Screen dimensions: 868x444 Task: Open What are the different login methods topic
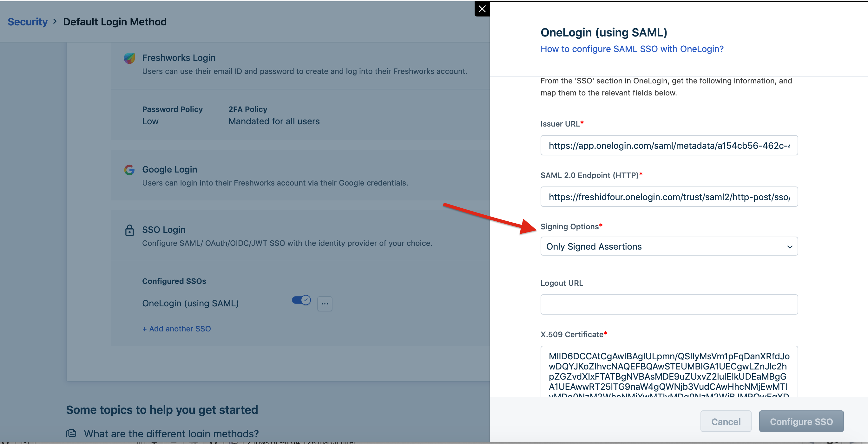click(x=171, y=433)
